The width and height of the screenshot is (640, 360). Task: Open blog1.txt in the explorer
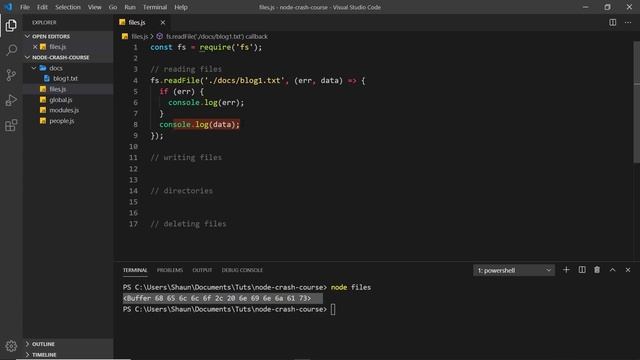click(x=65, y=78)
